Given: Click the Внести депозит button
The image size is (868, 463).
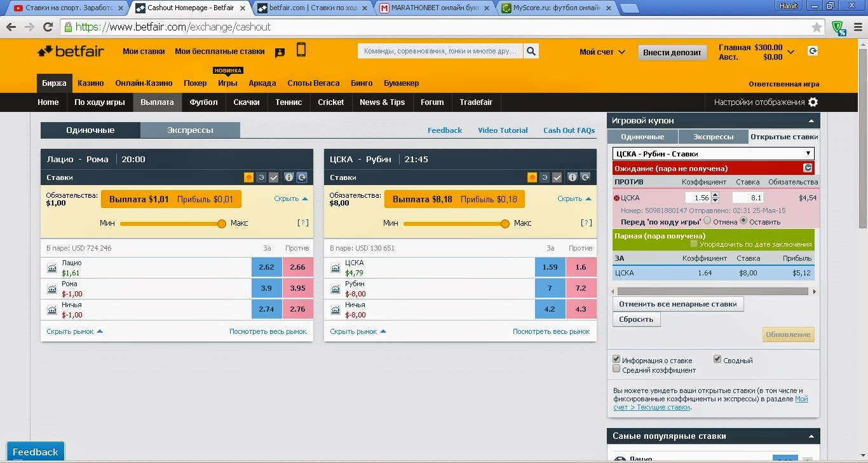Looking at the screenshot, I should coord(672,52).
